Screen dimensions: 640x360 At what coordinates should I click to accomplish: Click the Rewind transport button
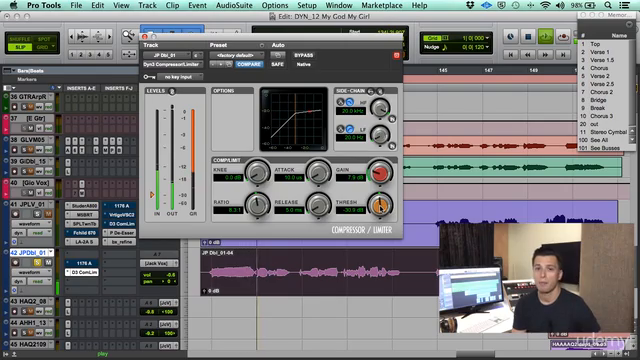528,54
